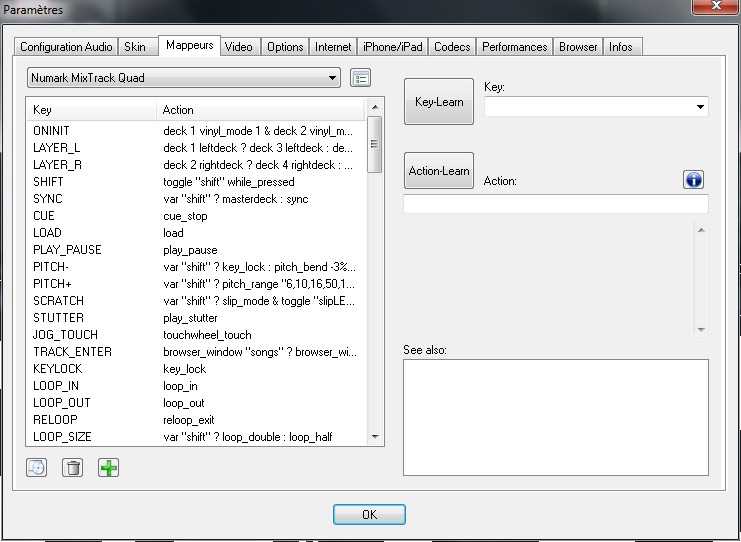Select the SYNC key mapping row

pyautogui.click(x=48, y=199)
